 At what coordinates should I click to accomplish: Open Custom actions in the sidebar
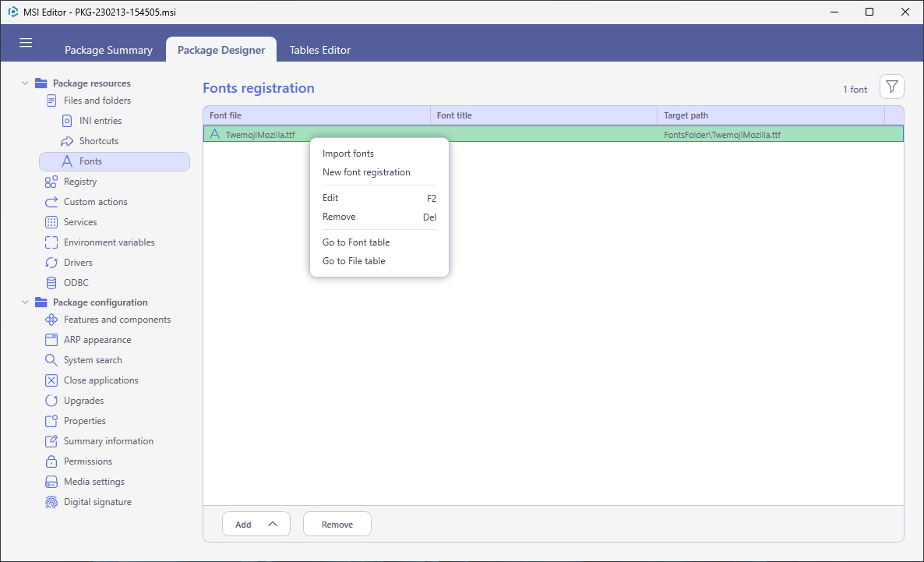click(x=96, y=202)
